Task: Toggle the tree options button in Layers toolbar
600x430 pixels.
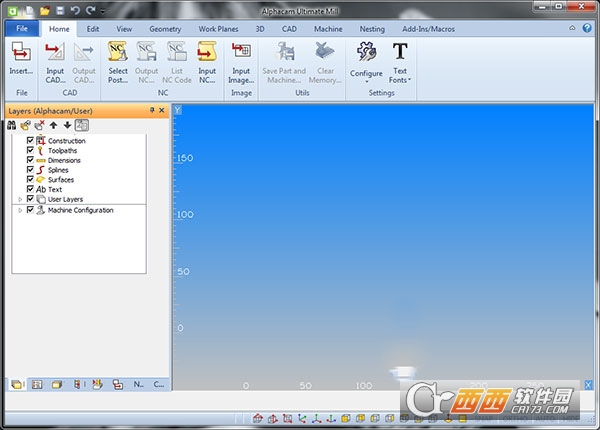Action: (x=82, y=125)
